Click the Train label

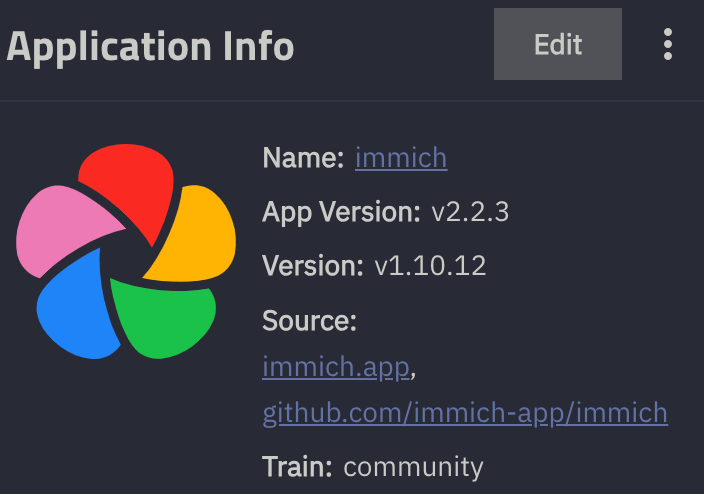[297, 467]
